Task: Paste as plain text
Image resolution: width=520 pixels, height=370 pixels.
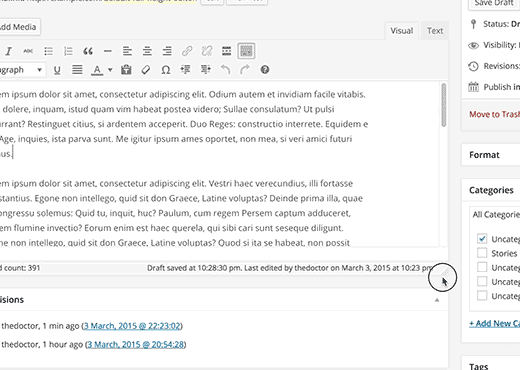Action: (126, 70)
